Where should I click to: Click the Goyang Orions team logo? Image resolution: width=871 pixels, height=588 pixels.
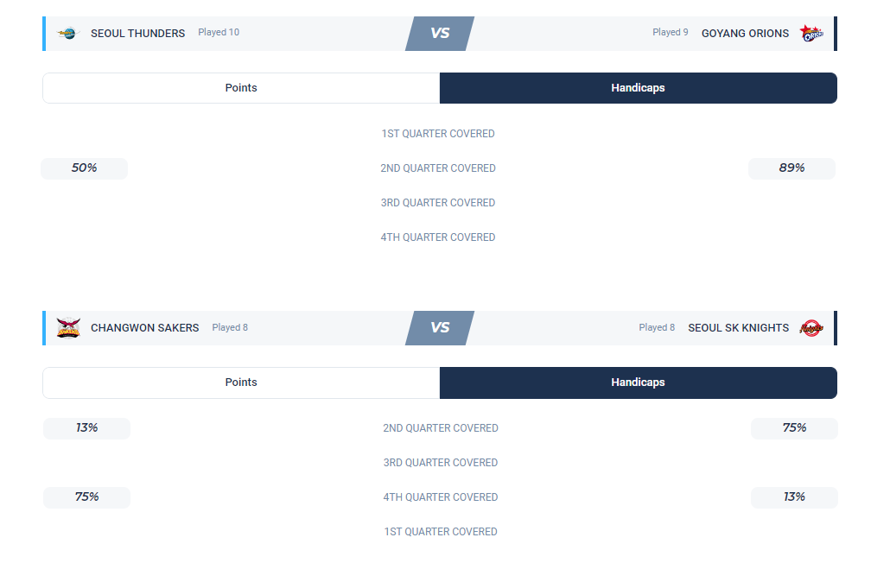coord(811,34)
